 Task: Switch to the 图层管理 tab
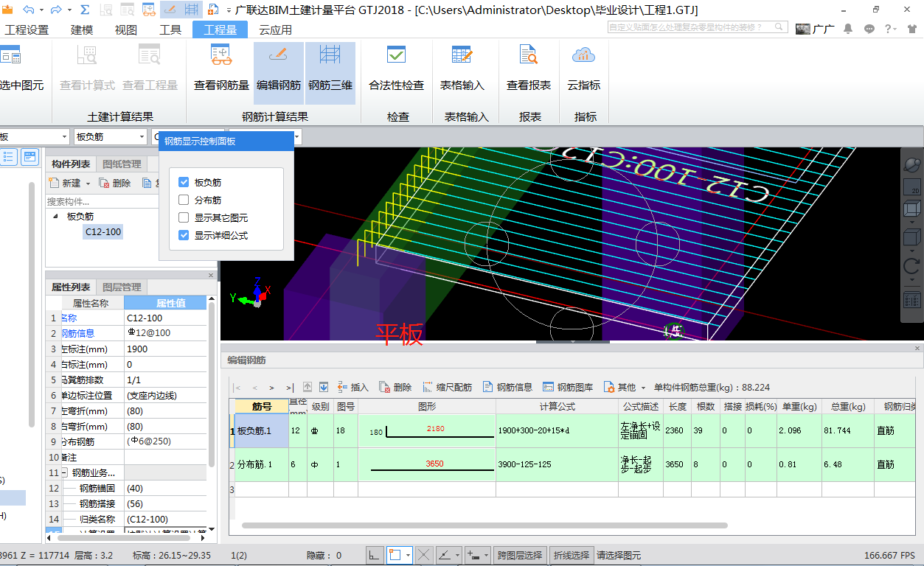122,287
